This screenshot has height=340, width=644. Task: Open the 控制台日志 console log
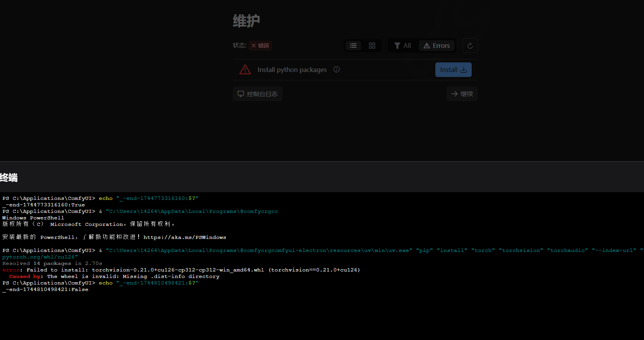point(258,94)
